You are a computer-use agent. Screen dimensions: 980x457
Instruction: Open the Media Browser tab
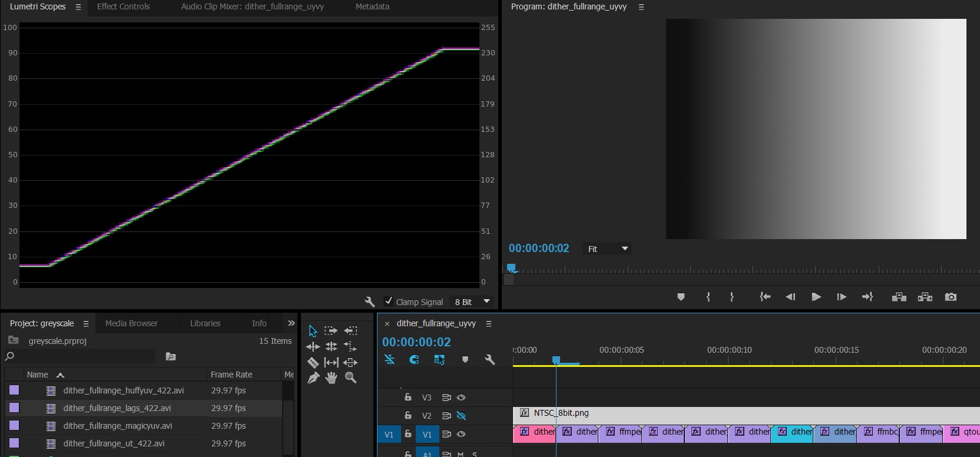[131, 323]
